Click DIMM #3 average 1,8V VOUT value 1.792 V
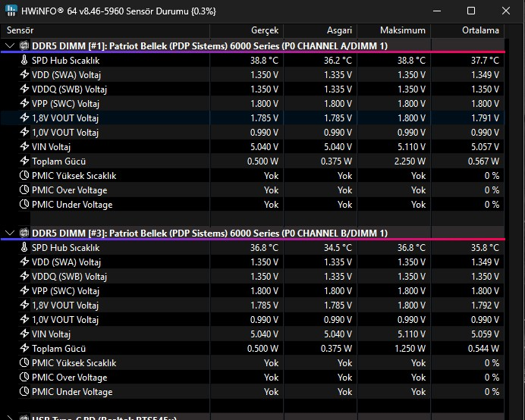Viewport: 525px width, 420px height. [485, 306]
